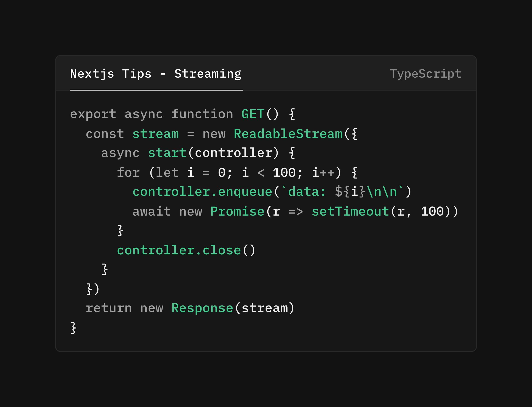Click the GET function name
Screen dimensions: 532x407
point(253,114)
